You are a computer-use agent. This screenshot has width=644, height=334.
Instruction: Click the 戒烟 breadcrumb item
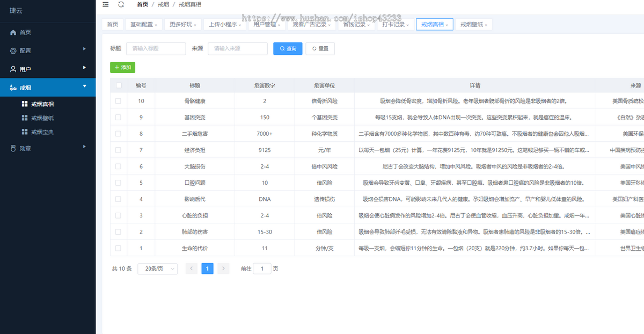click(x=163, y=4)
